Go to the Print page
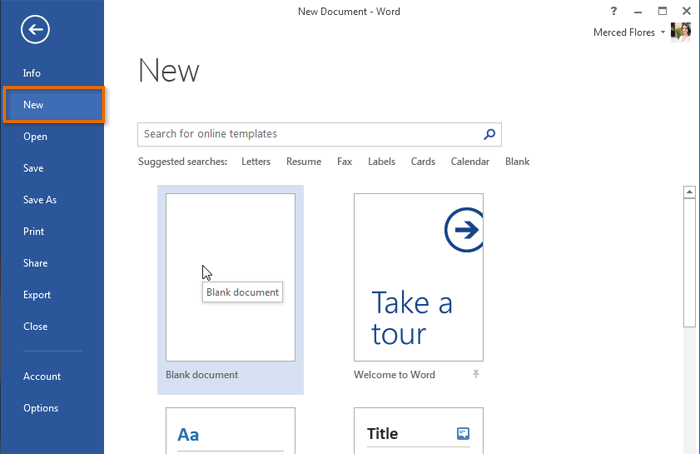700x454 pixels. pos(33,232)
